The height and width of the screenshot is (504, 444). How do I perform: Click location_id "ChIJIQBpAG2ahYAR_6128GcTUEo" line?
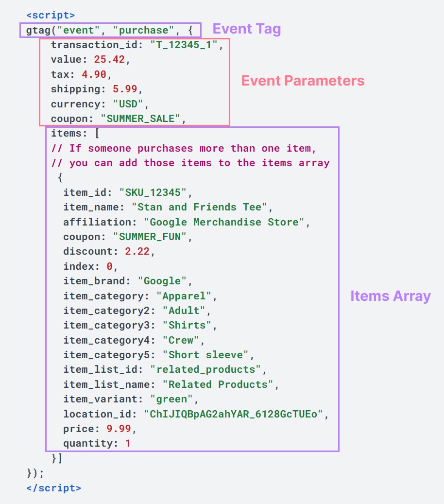pyautogui.click(x=196, y=414)
